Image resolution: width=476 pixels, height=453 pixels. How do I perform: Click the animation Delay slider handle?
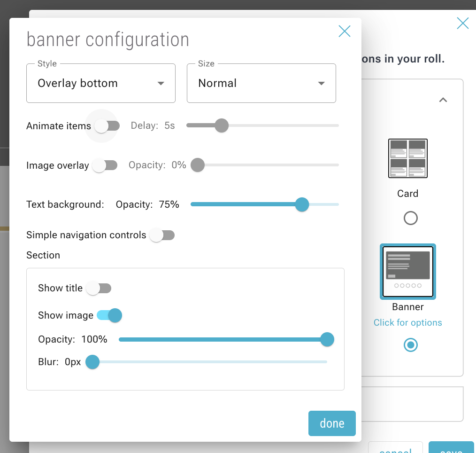221,125
